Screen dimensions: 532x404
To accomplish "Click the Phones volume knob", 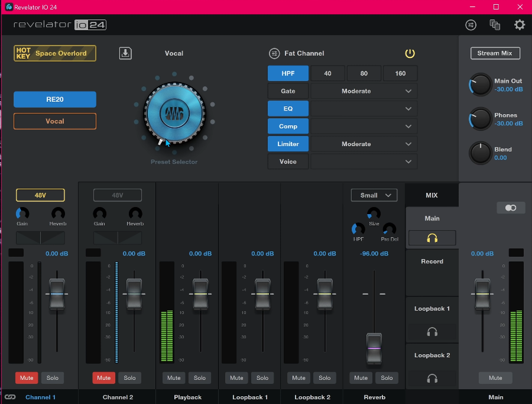I will pos(480,119).
